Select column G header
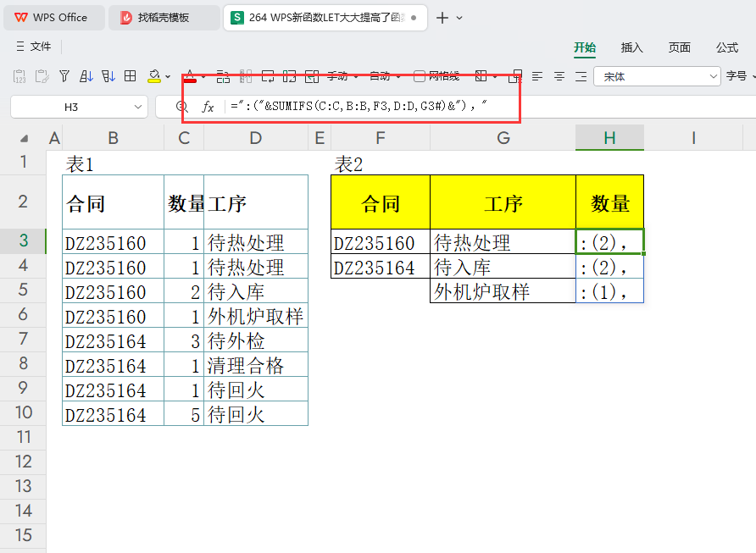This screenshot has width=756, height=553. pyautogui.click(x=503, y=138)
